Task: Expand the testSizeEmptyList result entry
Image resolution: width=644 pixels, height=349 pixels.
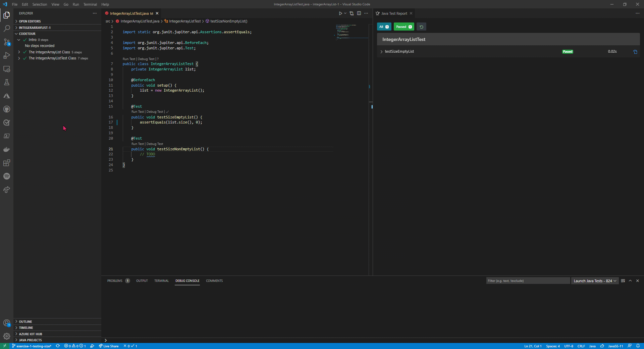Action: [x=381, y=51]
